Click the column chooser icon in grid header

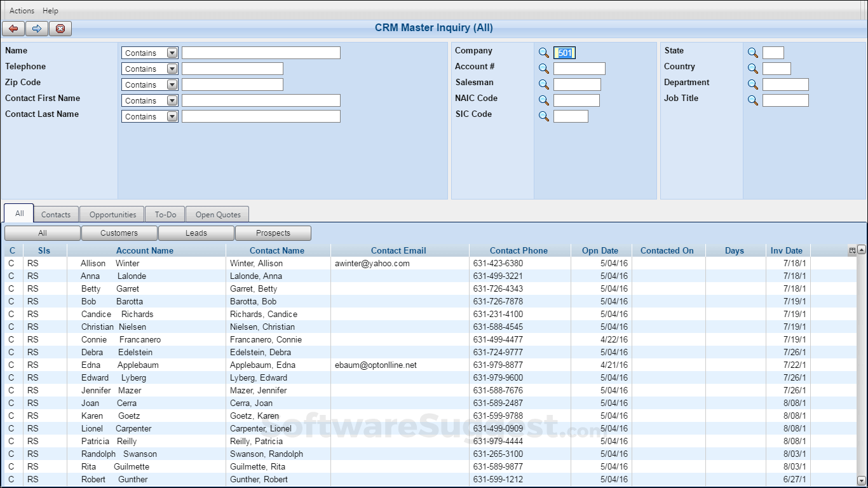(x=852, y=250)
